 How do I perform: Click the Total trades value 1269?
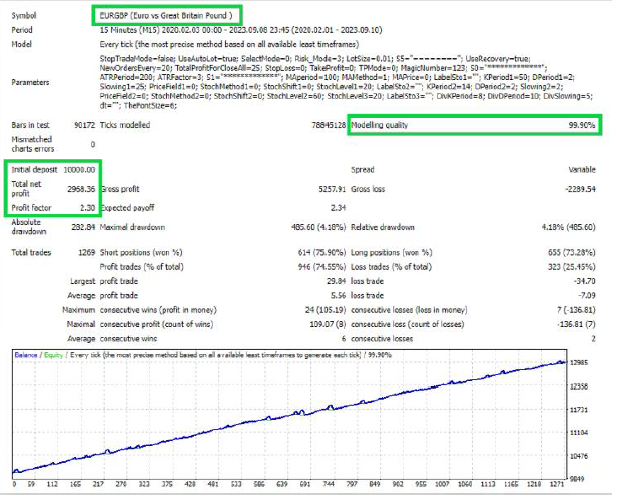tap(83, 252)
